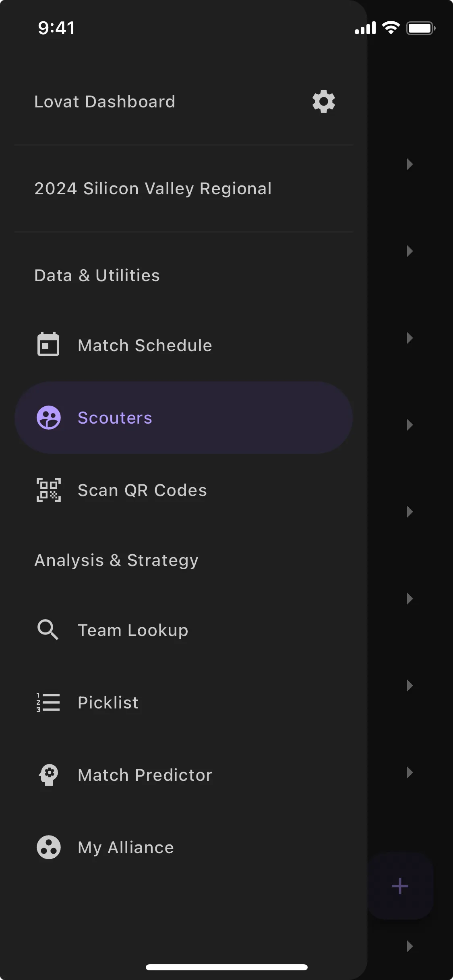Expand the bottommost dimmed arrow row
The width and height of the screenshot is (453, 980).
[x=410, y=946]
